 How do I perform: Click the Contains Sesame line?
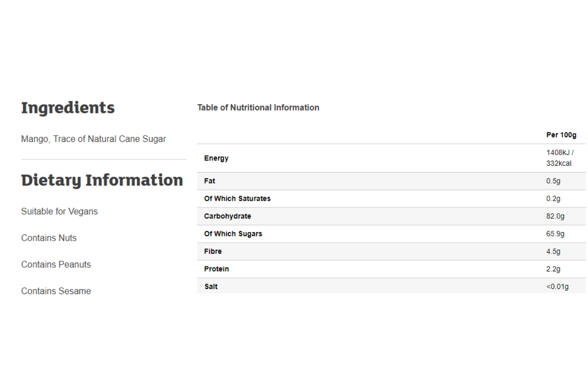click(x=56, y=291)
